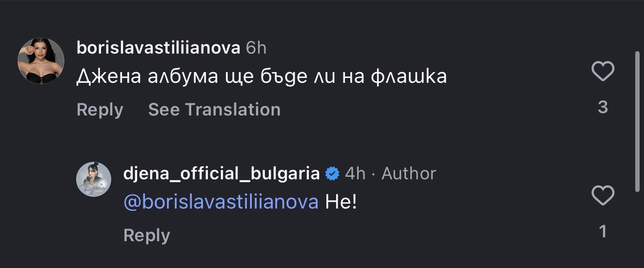Open djena_official_bulgaria's profile avatar
The image size is (644, 268).
pyautogui.click(x=94, y=179)
